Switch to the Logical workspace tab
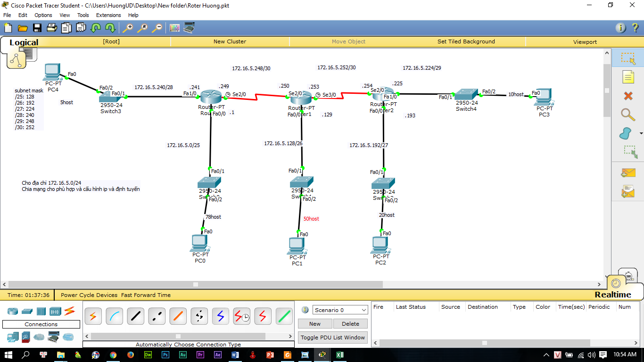This screenshot has width=644, height=362. click(x=24, y=42)
